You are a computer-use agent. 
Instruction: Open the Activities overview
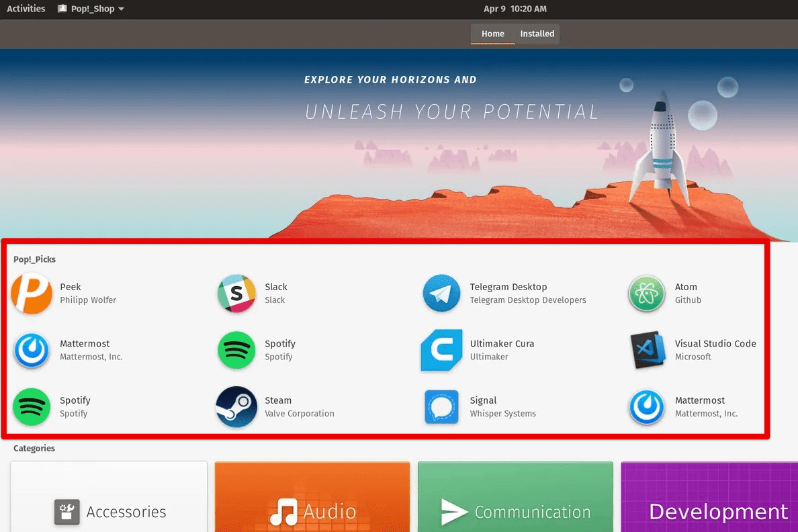26,9
